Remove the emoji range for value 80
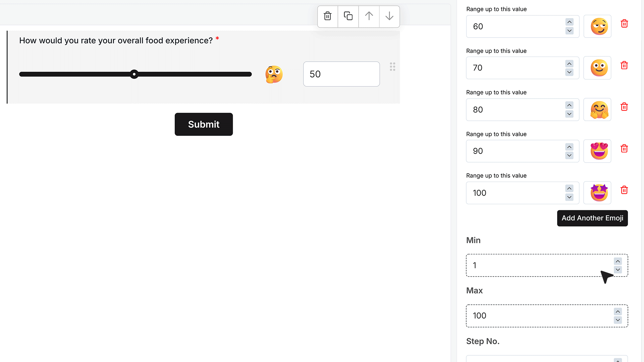The width and height of the screenshot is (644, 362). (x=624, y=107)
